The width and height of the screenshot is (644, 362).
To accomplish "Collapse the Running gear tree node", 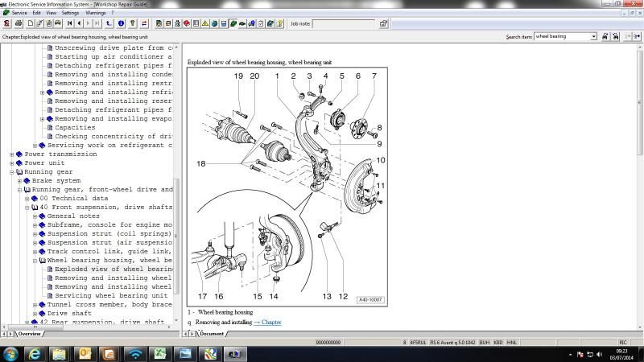I will (x=12, y=172).
